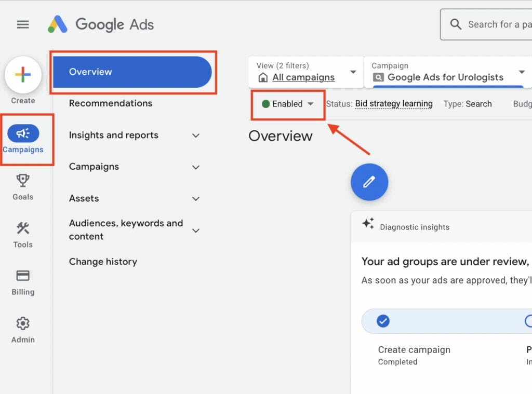Open Change history page
Viewport: 532px width, 394px height.
tap(103, 262)
